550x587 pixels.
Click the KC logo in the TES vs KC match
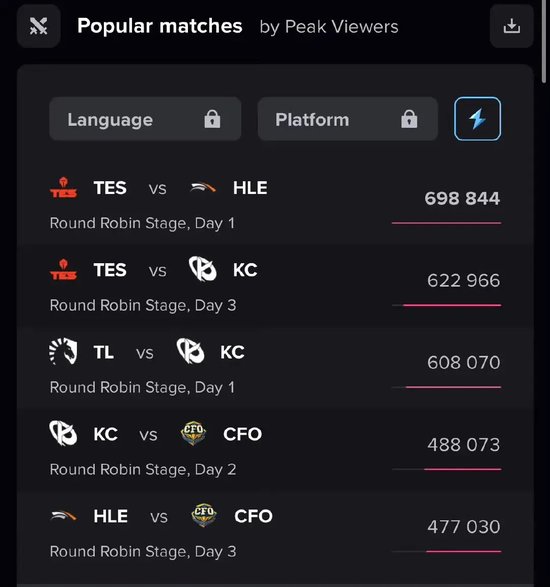(203, 269)
